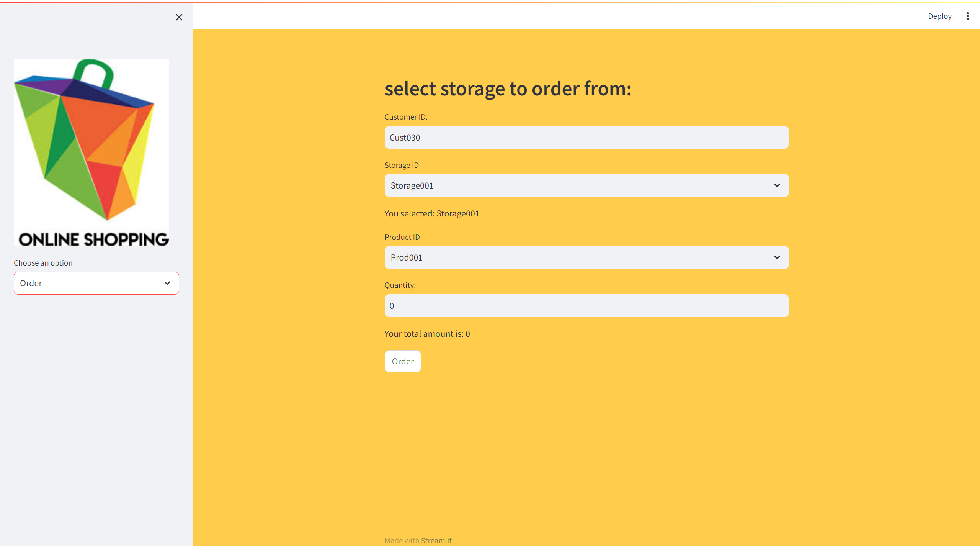Close the sidebar with the X icon

179,17
